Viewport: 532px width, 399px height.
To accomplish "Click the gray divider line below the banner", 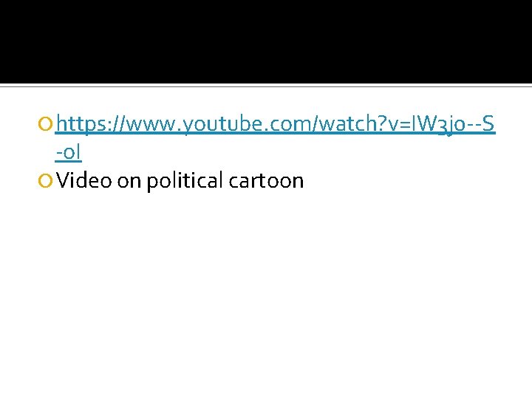I will pyautogui.click(x=266, y=86).
